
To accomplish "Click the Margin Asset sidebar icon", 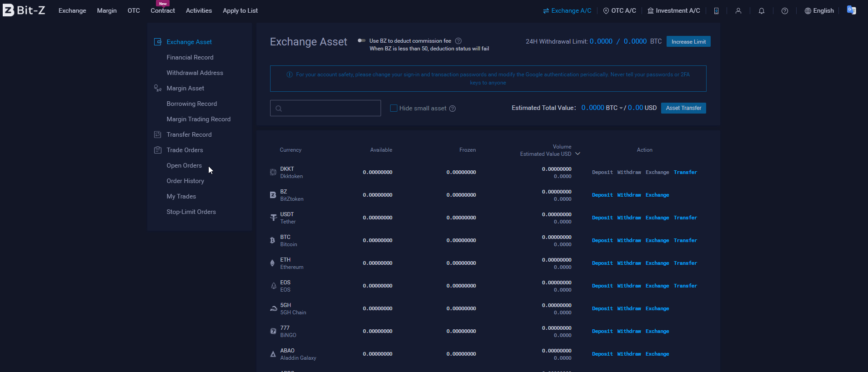I will pyautogui.click(x=158, y=88).
